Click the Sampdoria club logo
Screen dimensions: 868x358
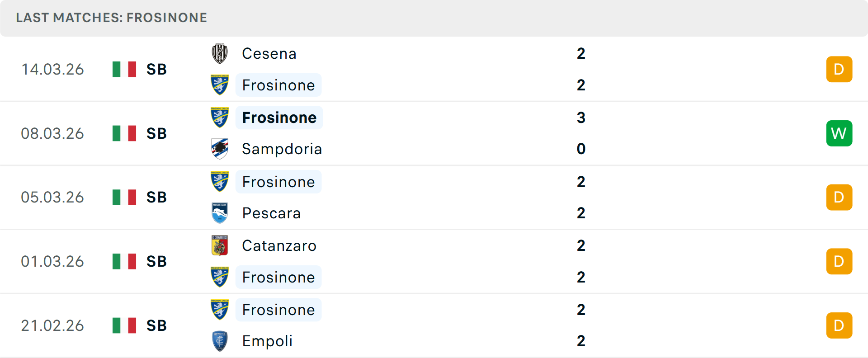[x=219, y=149]
